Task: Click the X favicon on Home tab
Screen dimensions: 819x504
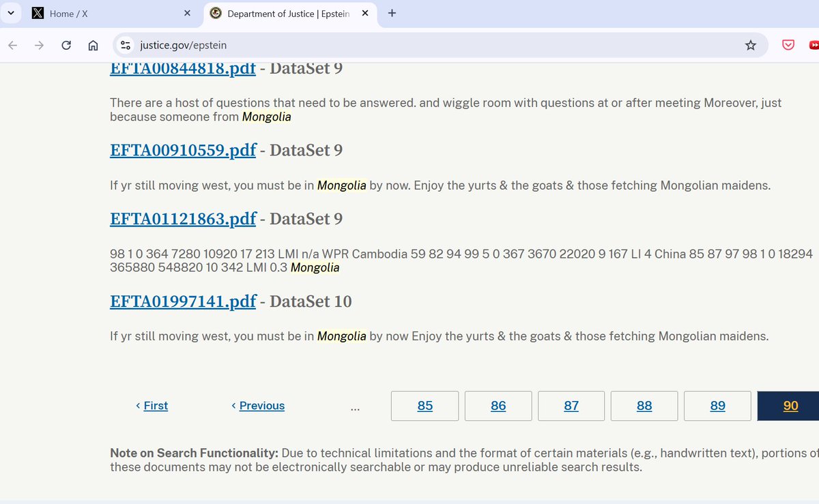Action: (38, 14)
